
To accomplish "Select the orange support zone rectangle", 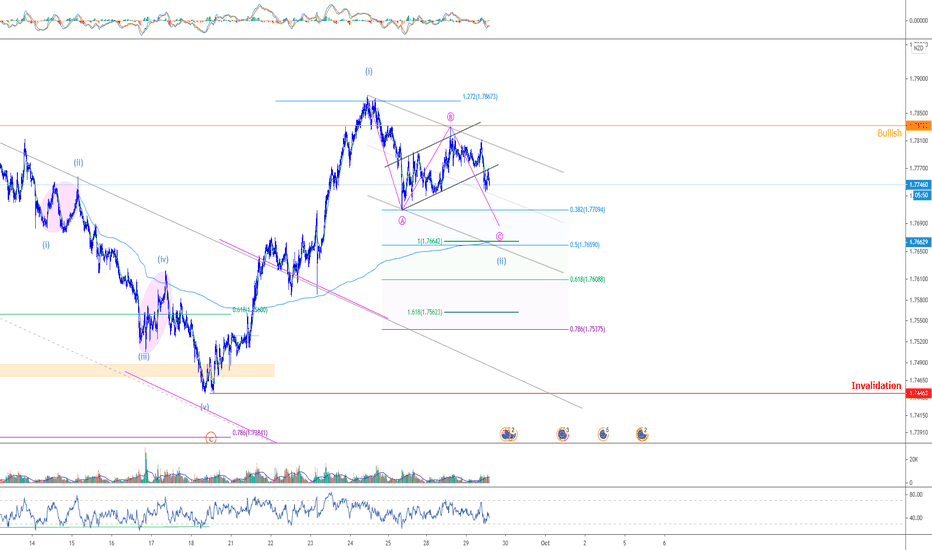I will (137, 370).
